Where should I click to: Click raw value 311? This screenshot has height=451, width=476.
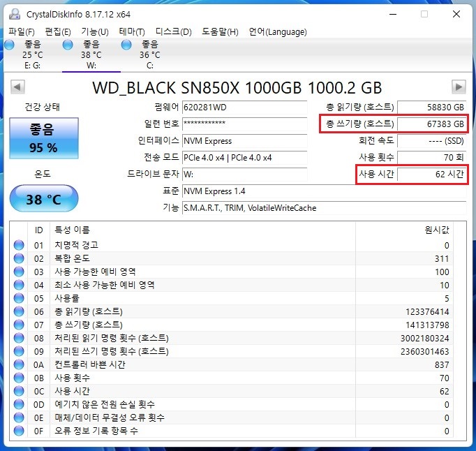point(442,259)
